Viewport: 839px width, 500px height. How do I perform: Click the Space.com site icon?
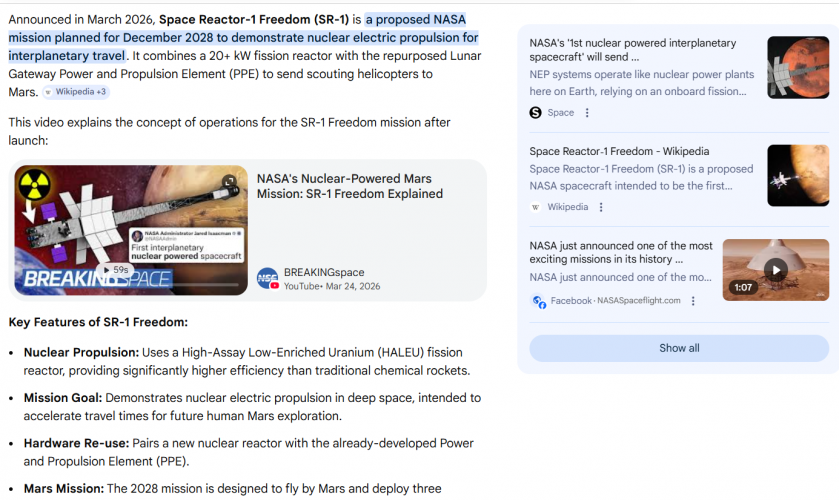click(536, 113)
